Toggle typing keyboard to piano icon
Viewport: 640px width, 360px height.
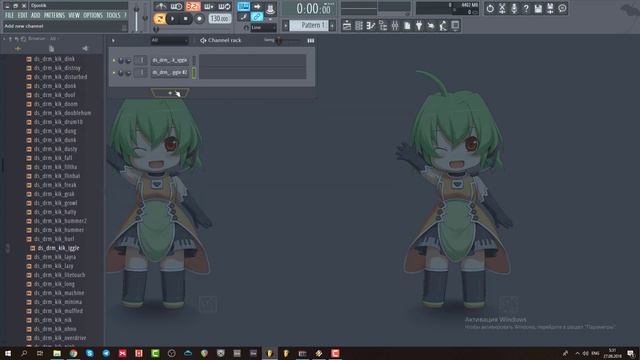point(244,7)
